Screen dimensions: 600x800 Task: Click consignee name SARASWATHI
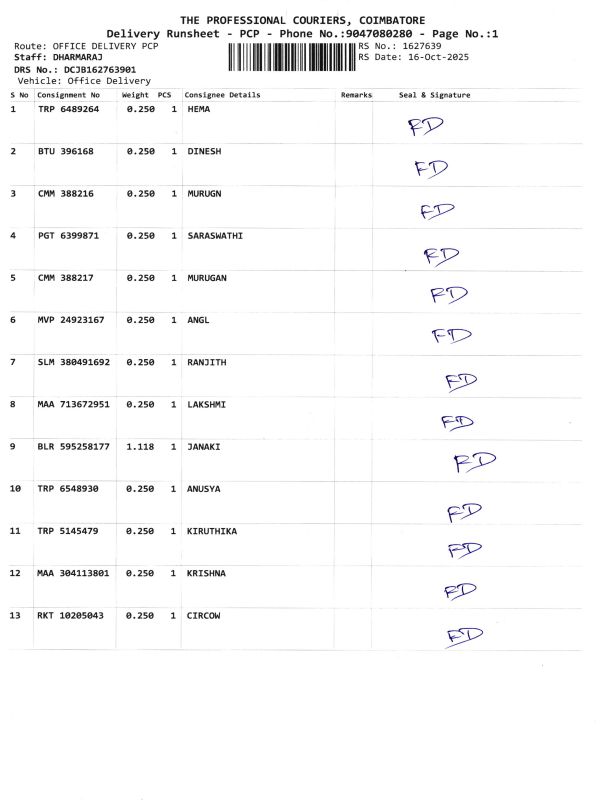[x=215, y=235]
